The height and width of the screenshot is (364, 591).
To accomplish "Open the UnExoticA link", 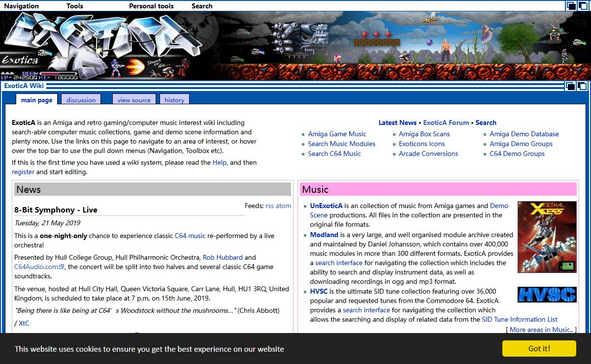I will click(326, 206).
